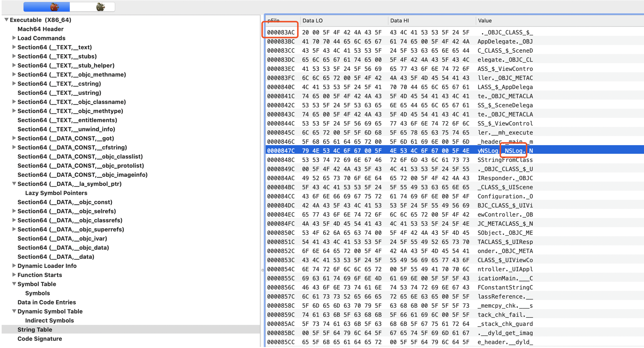Select row with value _memcpy_chk.___s
The image size is (644, 348).
pos(455,306)
